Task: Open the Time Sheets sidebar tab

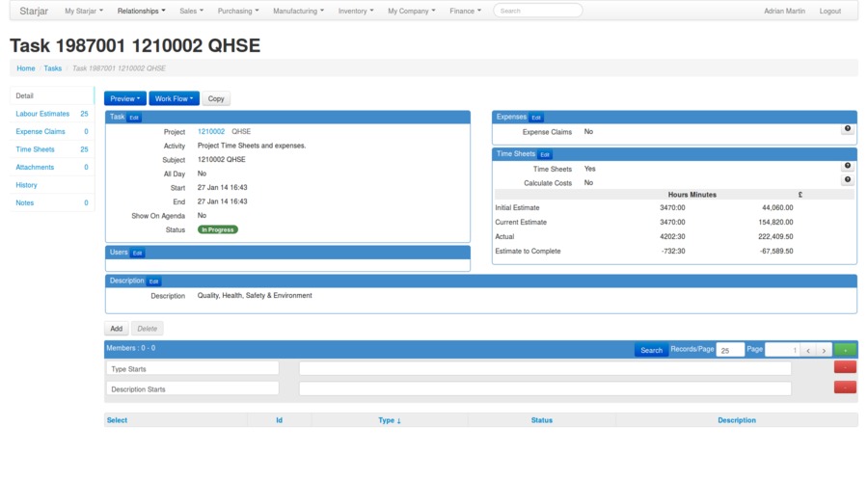Action: point(36,149)
